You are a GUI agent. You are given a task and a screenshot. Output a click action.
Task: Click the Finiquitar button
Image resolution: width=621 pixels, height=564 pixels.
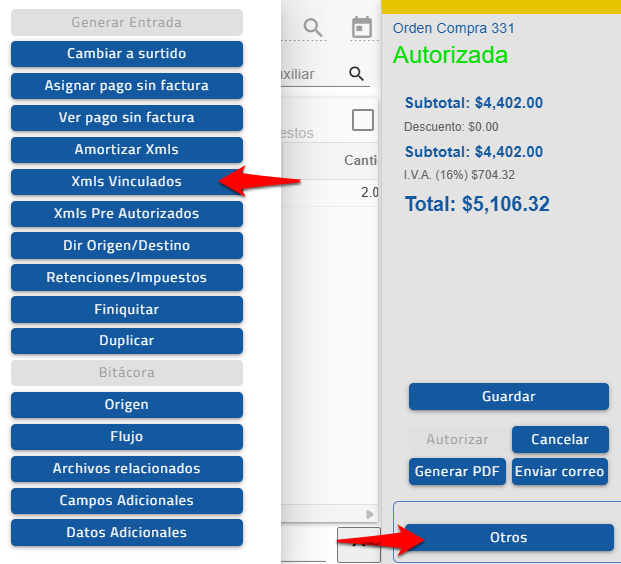pos(127,310)
